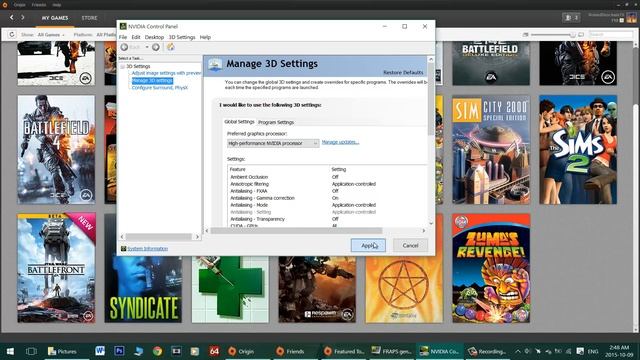Screen dimensions: 640x360
Task: Click the red 64 taskbar icon
Action: click(214, 351)
